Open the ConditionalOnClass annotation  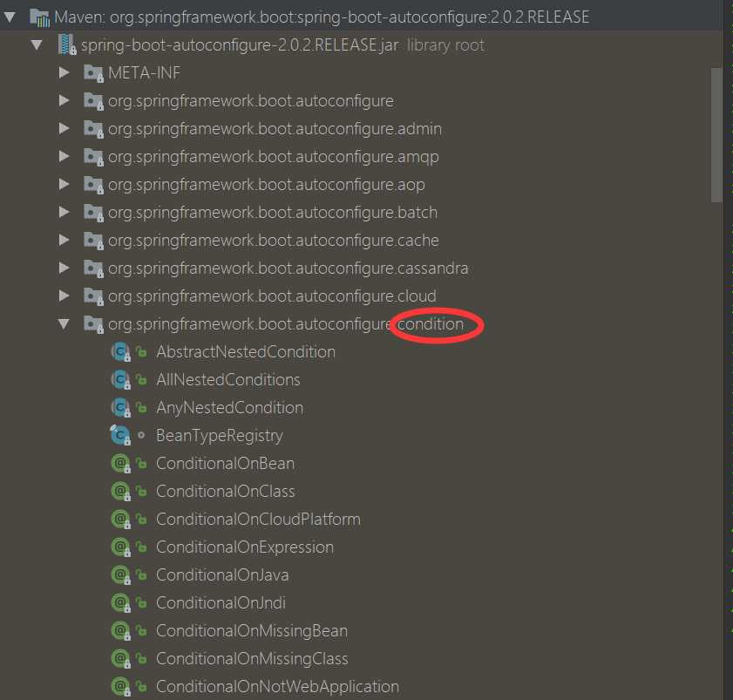[226, 492]
